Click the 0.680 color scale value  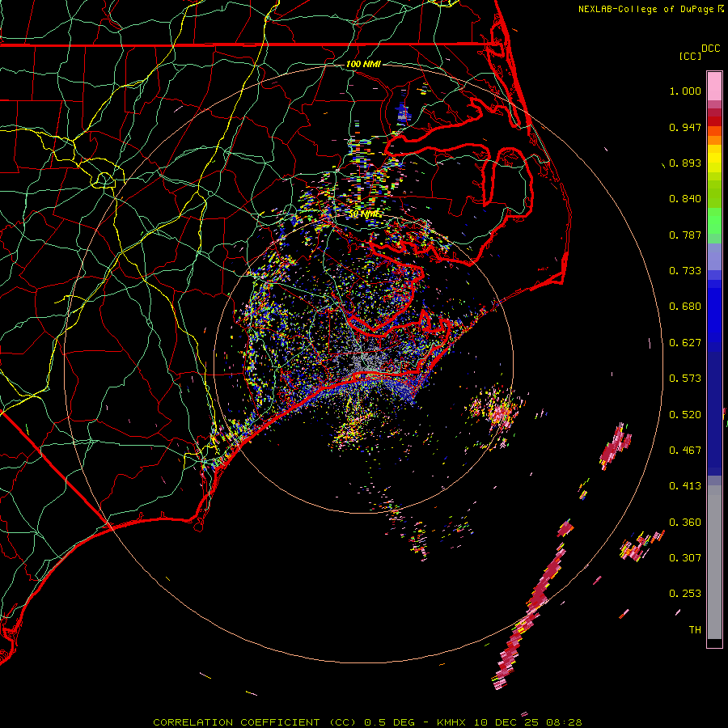[685, 307]
